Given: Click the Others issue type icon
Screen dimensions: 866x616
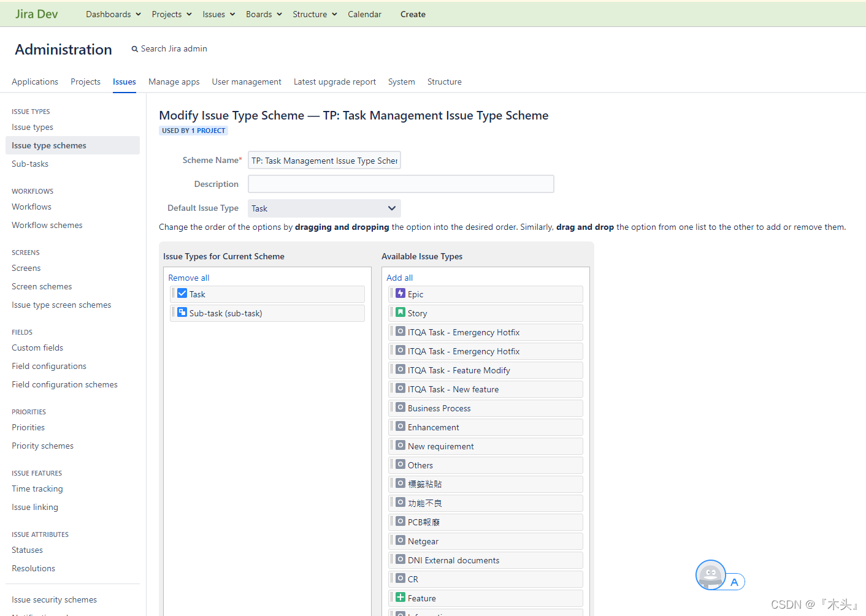Looking at the screenshot, I should click(x=400, y=465).
